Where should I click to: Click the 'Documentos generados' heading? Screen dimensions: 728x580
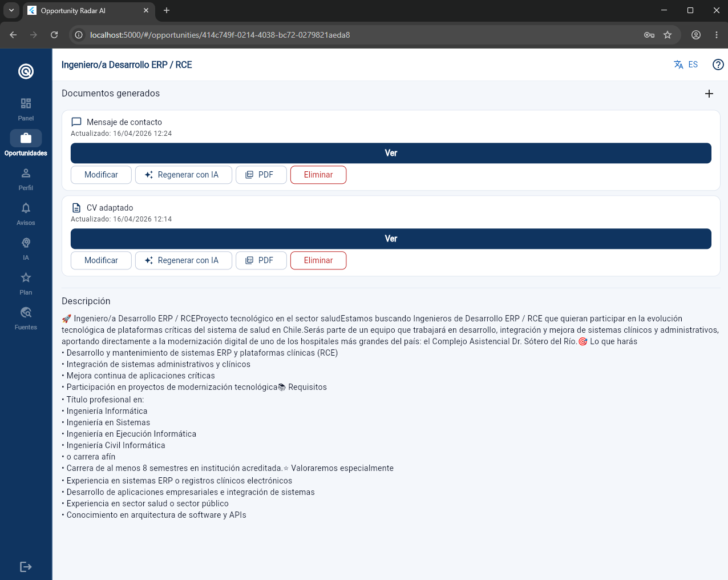coord(111,93)
